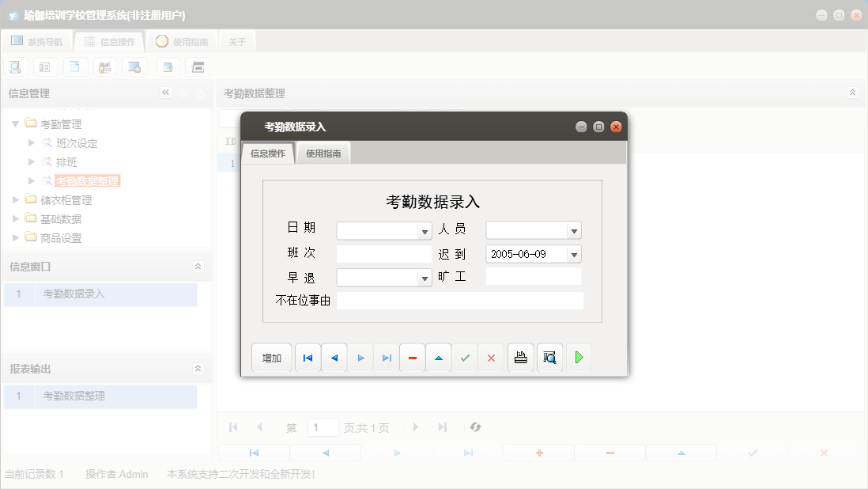Click the new document icon in the toolbar
This screenshot has width=868, height=489.
(75, 66)
